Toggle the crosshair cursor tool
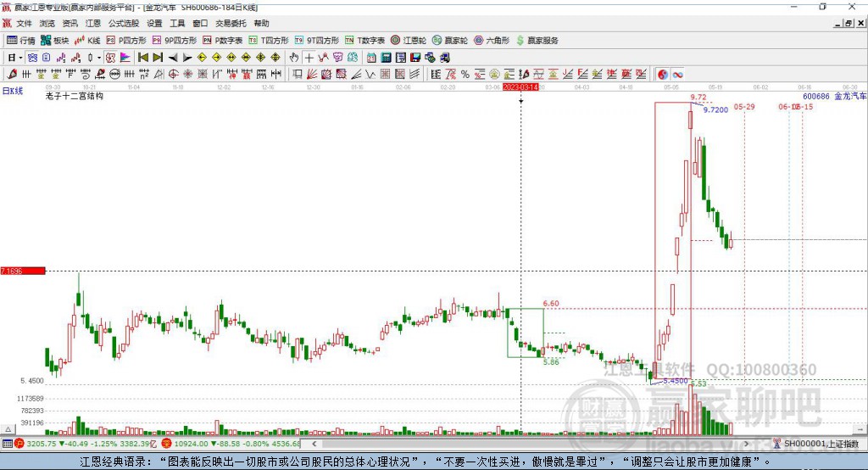Viewport: 868px width, 470px height. (x=309, y=58)
